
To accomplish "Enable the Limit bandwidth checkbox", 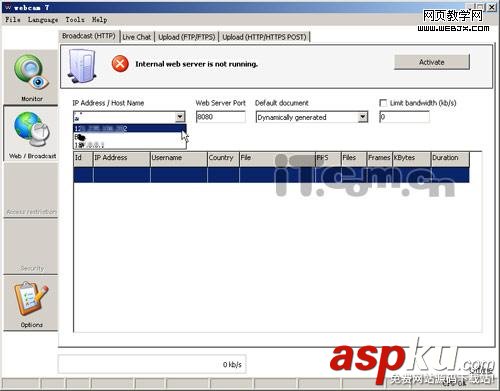I will point(383,103).
